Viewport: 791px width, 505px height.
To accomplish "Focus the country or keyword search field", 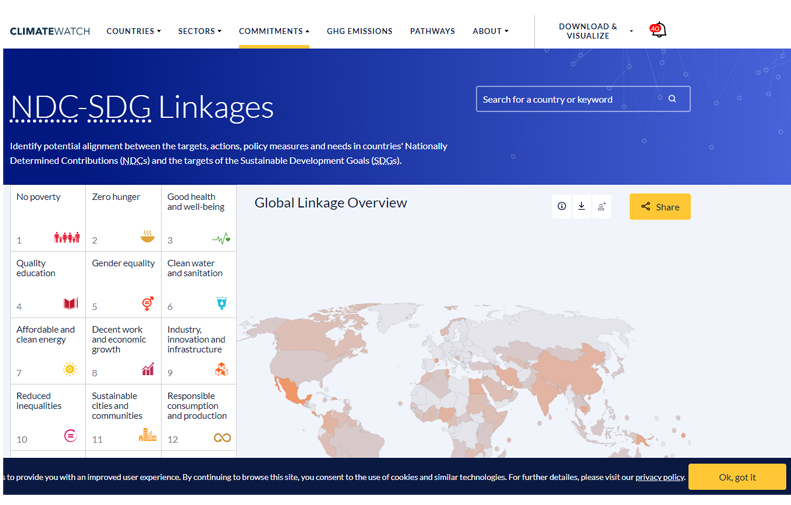I will pos(583,99).
